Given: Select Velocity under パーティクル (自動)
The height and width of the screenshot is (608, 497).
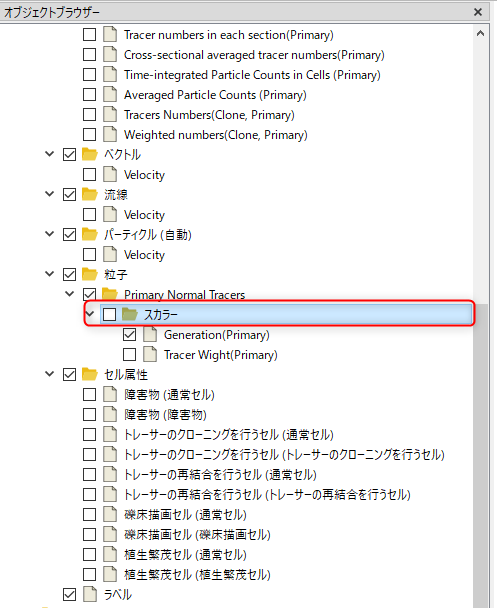Looking at the screenshot, I should pyautogui.click(x=144, y=255).
